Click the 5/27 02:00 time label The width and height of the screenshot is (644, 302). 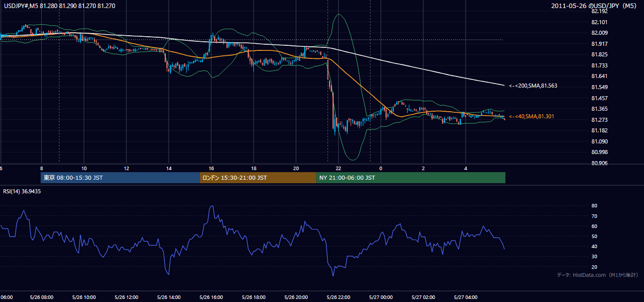click(x=423, y=297)
